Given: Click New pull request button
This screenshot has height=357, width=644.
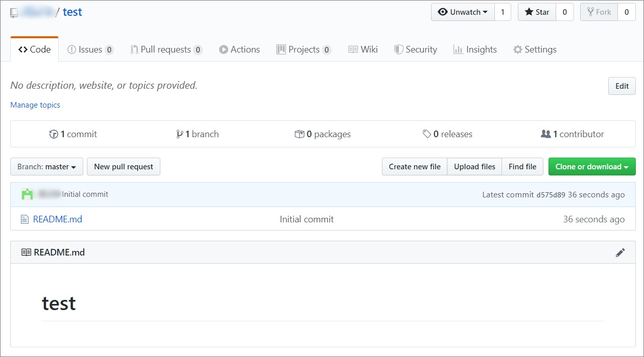Looking at the screenshot, I should point(124,167).
